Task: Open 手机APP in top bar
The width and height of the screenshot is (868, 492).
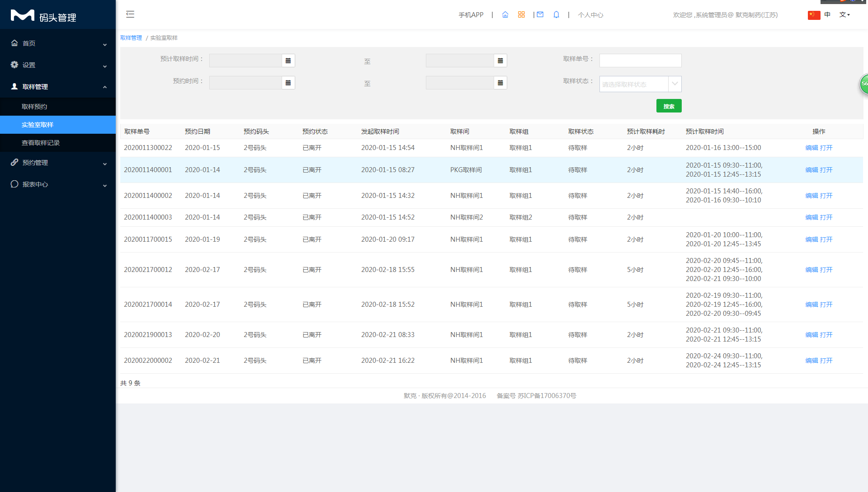Action: 471,15
